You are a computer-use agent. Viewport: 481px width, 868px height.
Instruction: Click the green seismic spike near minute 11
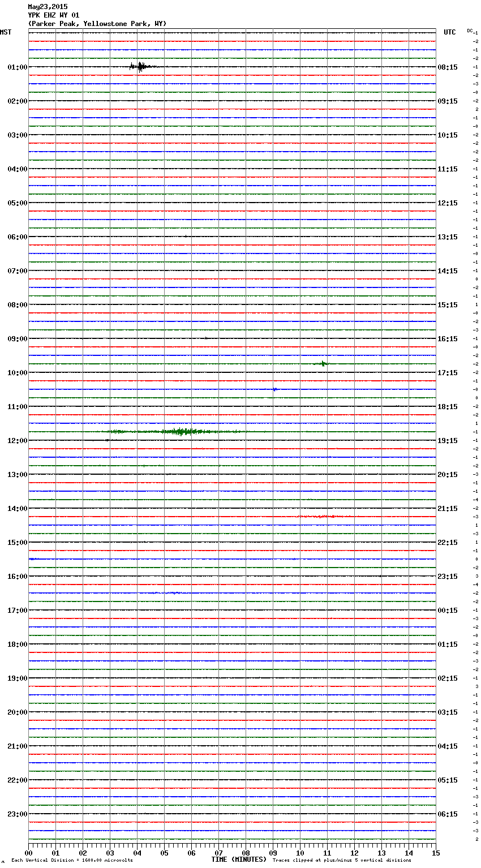(x=323, y=364)
